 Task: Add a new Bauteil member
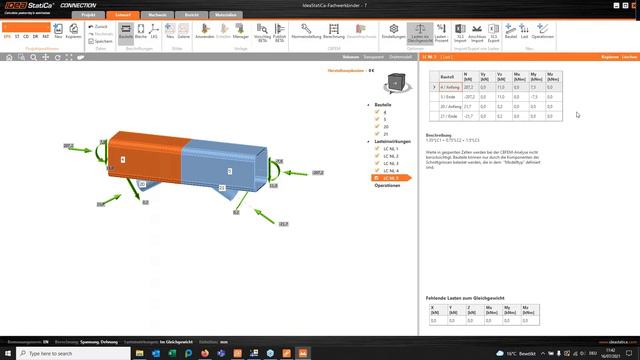tap(511, 31)
